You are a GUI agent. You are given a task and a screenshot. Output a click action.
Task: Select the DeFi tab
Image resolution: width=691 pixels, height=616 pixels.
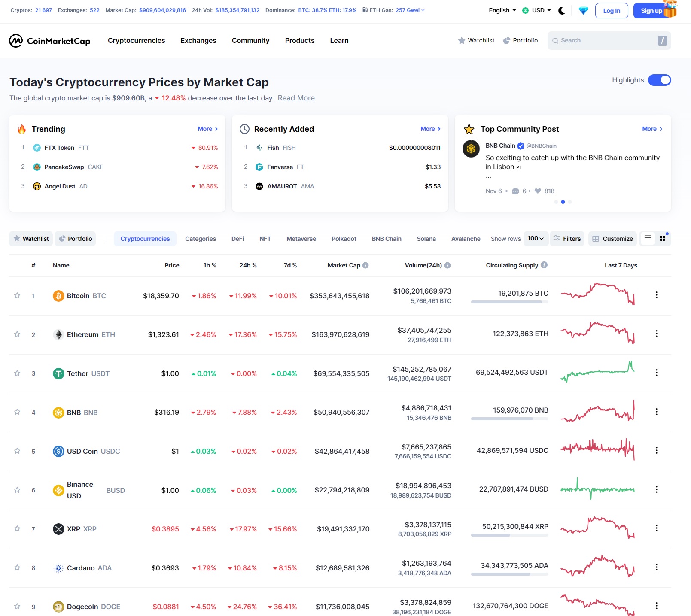[237, 239]
